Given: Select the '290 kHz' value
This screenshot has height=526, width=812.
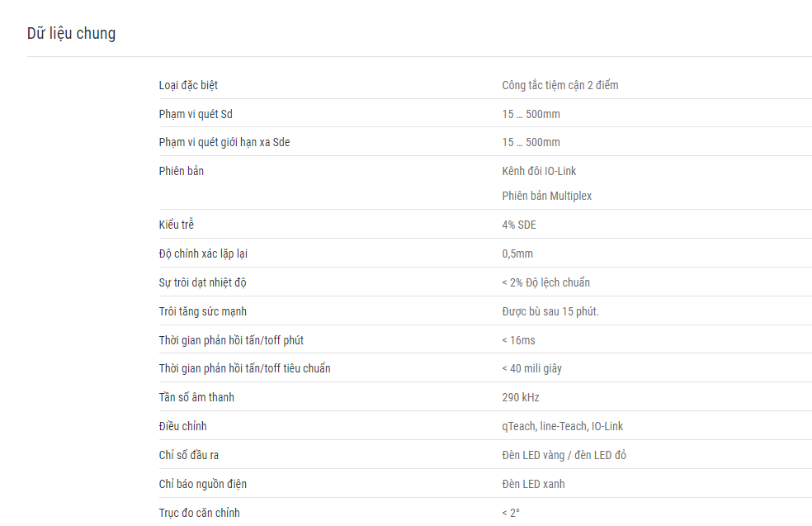Looking at the screenshot, I should pyautogui.click(x=521, y=397).
